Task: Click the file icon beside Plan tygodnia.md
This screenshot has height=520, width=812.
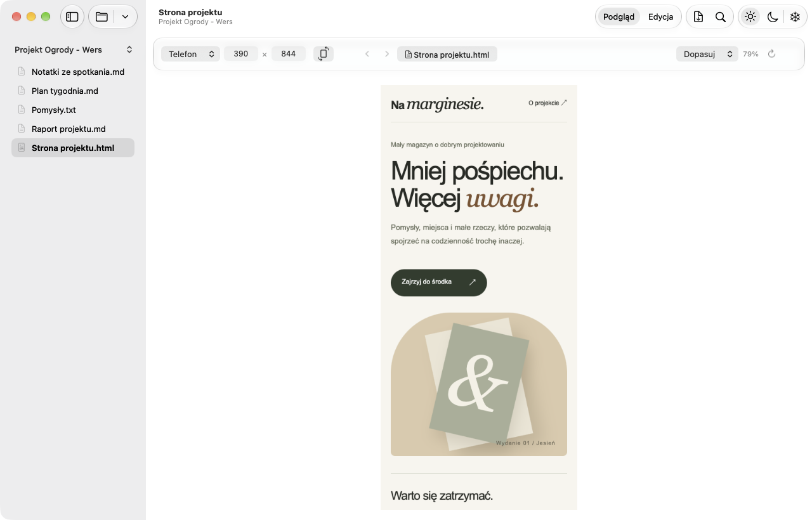Action: click(x=22, y=91)
